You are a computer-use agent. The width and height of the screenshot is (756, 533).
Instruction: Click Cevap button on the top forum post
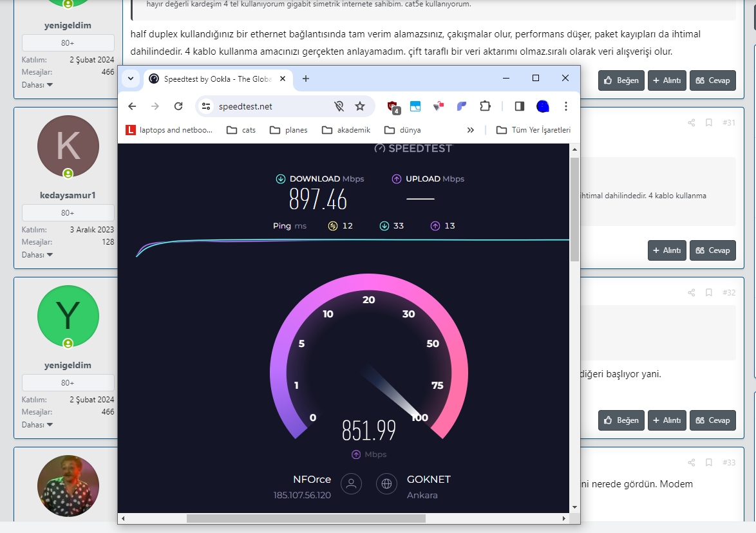point(713,80)
